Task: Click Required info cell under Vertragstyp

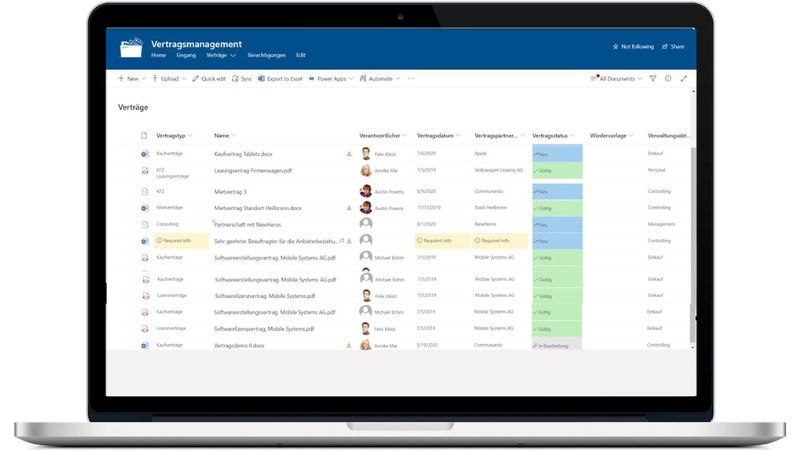Action: pyautogui.click(x=182, y=241)
